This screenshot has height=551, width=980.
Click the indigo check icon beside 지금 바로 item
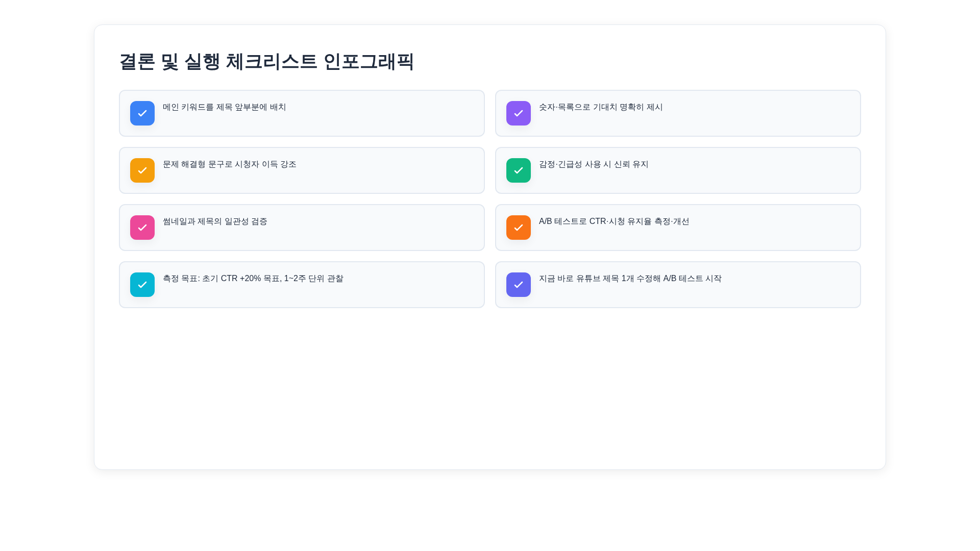tap(519, 285)
